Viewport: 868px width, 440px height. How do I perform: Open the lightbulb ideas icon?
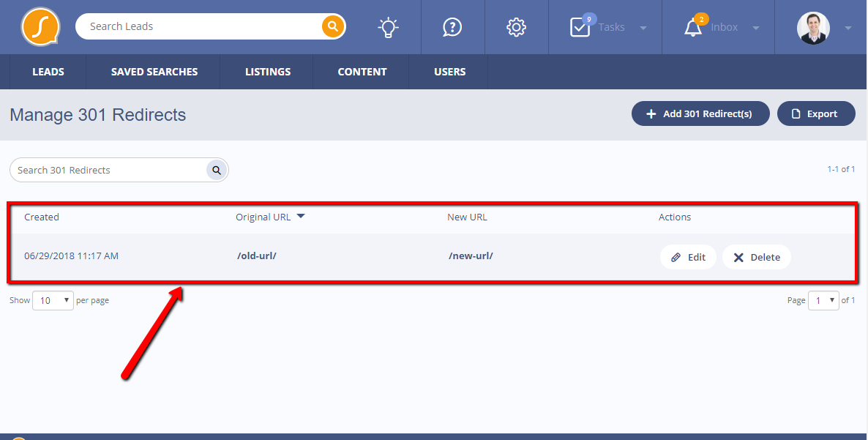coord(388,27)
